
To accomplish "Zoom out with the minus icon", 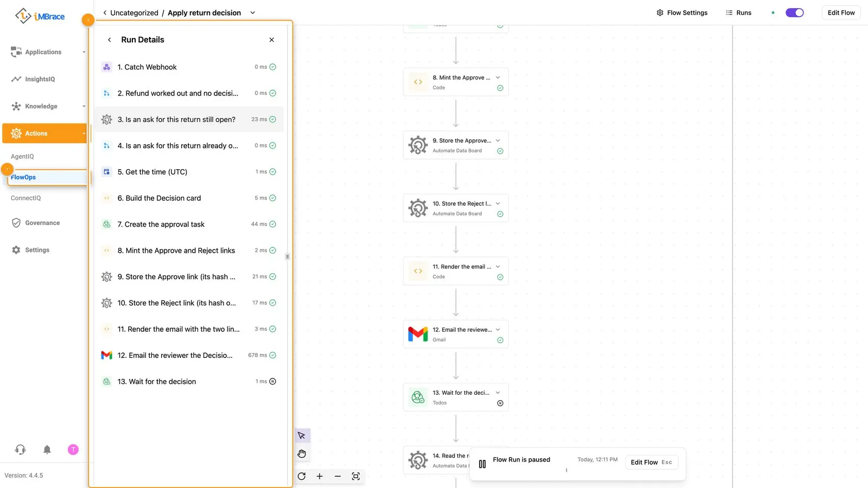I will pyautogui.click(x=337, y=477).
